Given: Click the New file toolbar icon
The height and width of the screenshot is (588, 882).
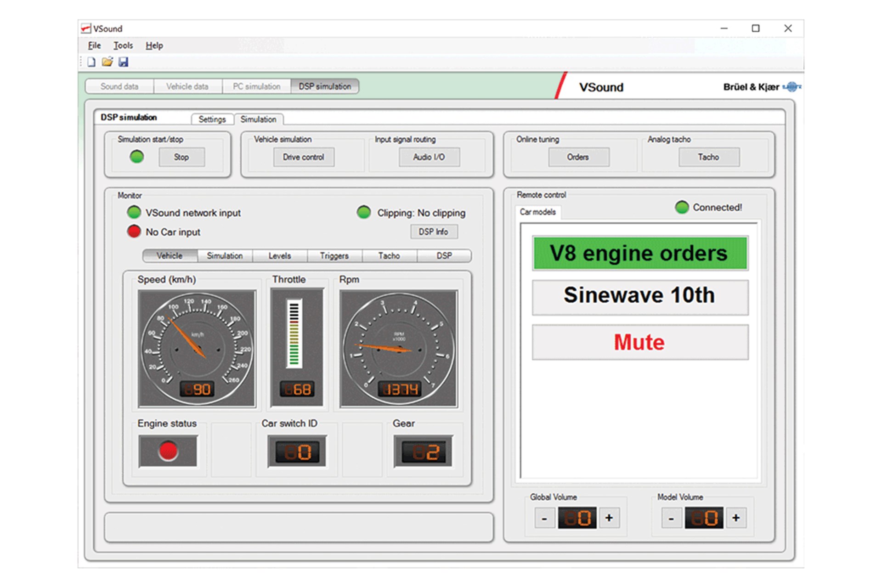Looking at the screenshot, I should pyautogui.click(x=91, y=62).
